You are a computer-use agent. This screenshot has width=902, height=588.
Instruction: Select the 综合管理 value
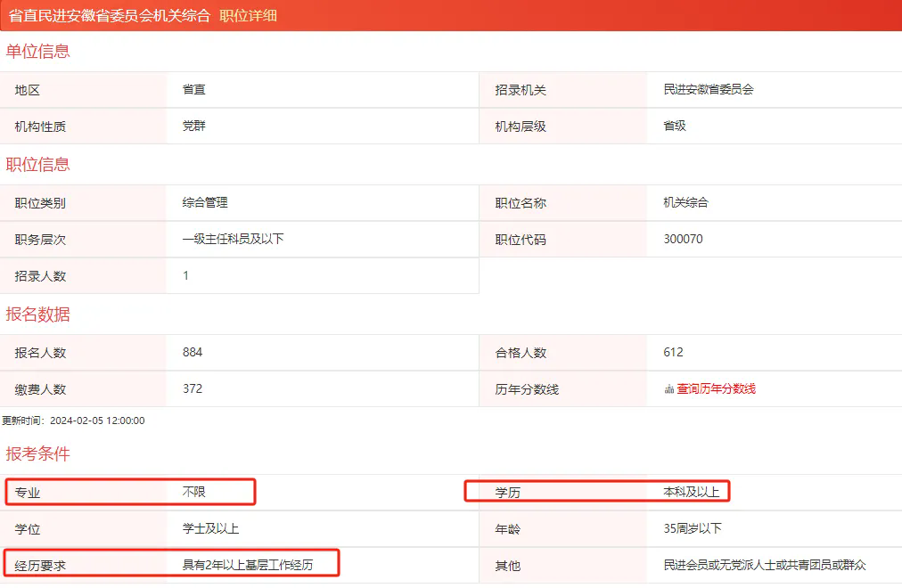(x=205, y=203)
